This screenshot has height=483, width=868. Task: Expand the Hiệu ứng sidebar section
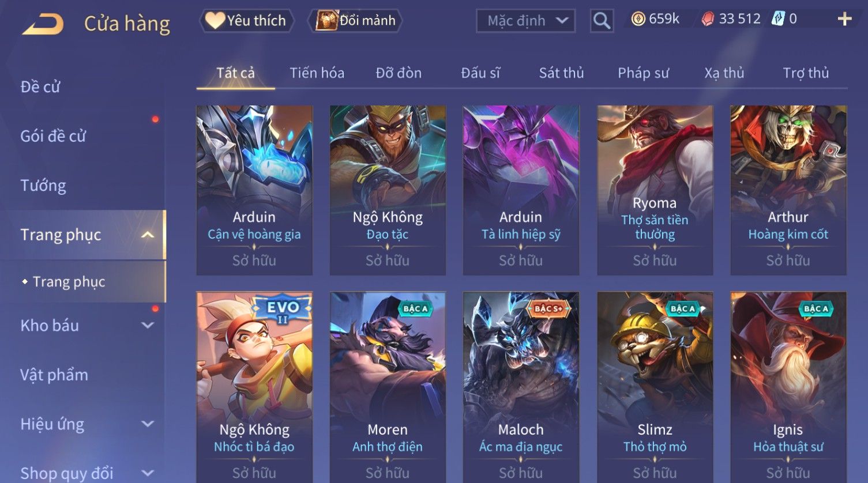[x=148, y=424]
